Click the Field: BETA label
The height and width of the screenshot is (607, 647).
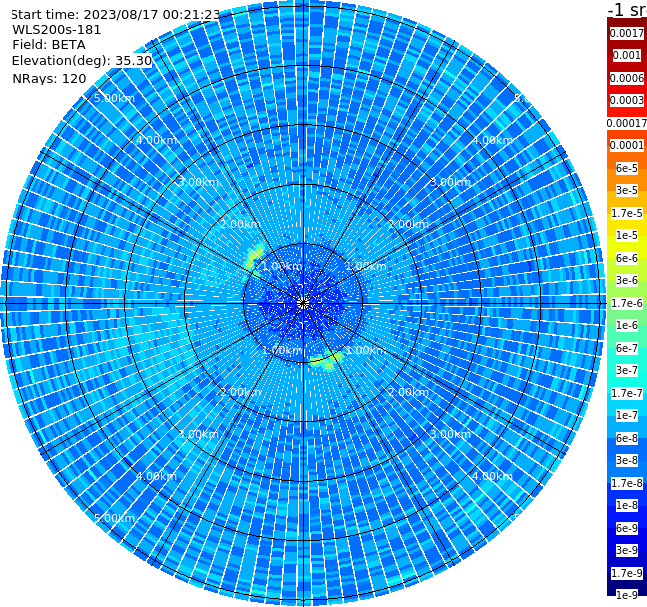(x=49, y=45)
